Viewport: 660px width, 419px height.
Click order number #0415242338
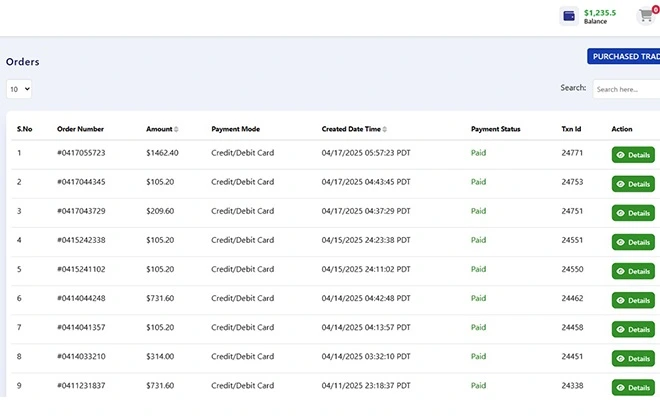click(81, 240)
